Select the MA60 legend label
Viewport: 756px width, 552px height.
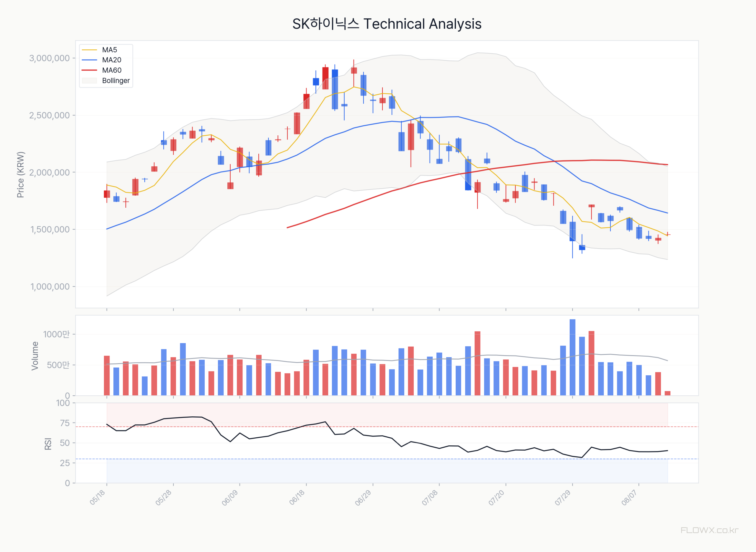(x=112, y=70)
